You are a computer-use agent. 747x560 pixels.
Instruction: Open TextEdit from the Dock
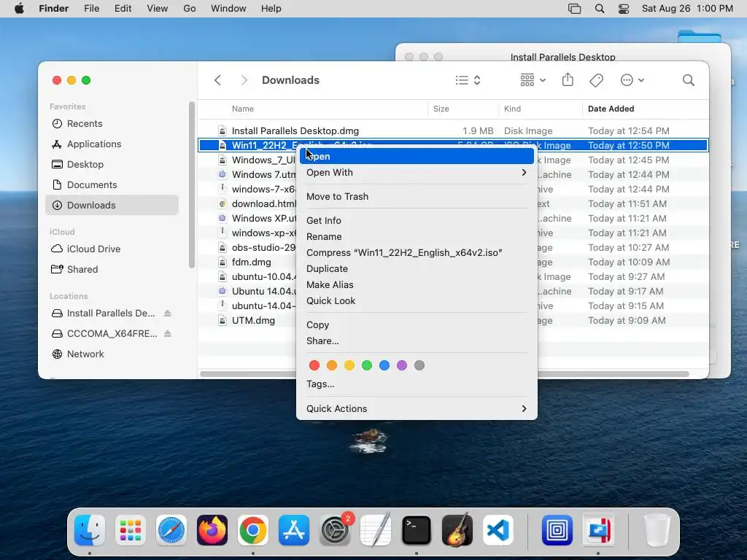point(376,530)
